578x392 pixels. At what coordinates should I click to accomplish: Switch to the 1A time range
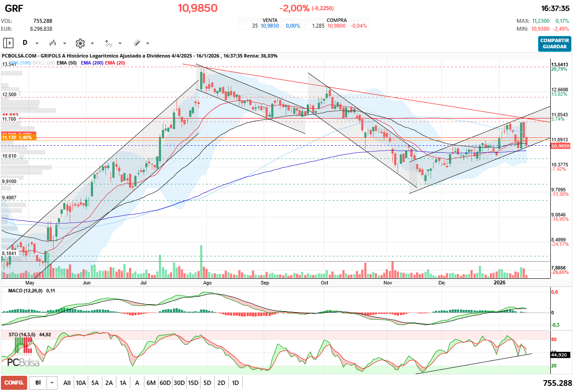click(123, 383)
